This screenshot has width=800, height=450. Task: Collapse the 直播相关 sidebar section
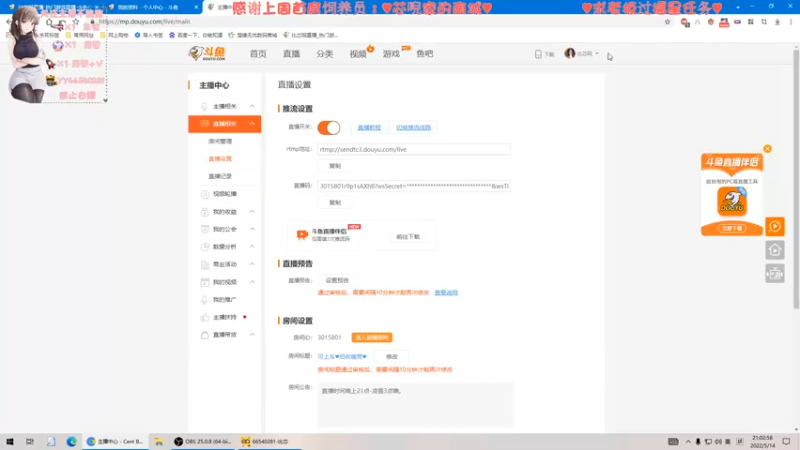(x=252, y=123)
